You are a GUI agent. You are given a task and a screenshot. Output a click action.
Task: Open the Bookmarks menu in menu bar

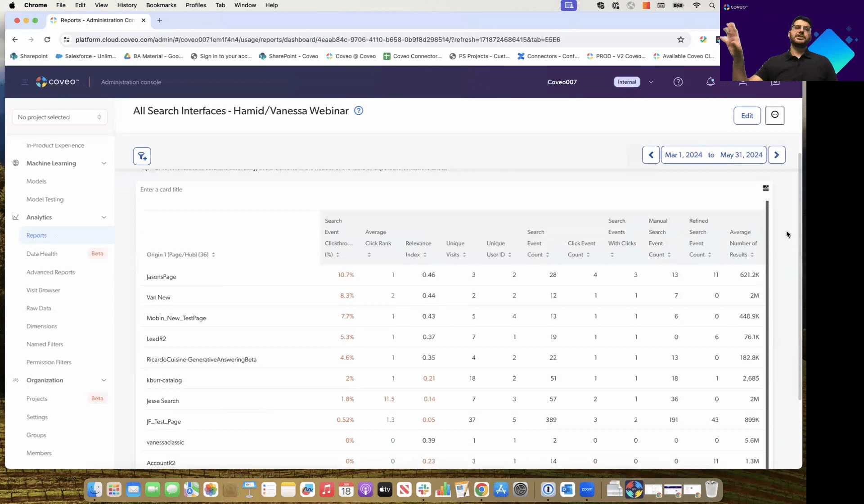[x=161, y=5]
